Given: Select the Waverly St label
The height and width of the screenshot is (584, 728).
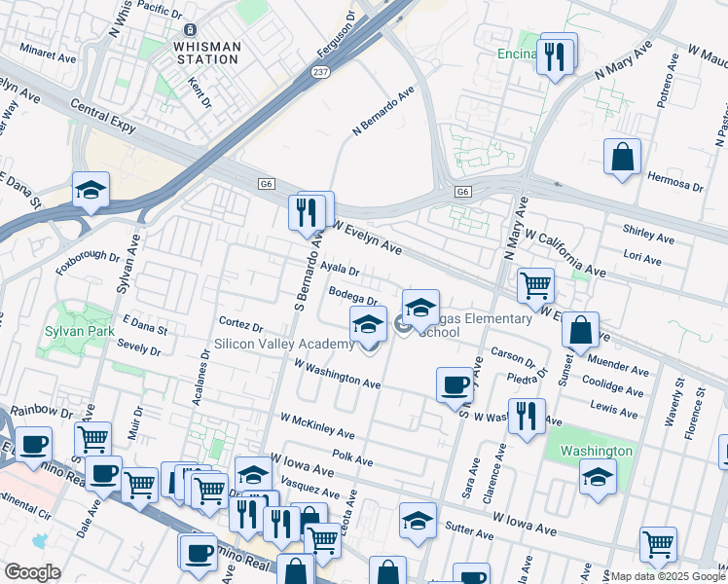Looking at the screenshot, I should 674,403.
